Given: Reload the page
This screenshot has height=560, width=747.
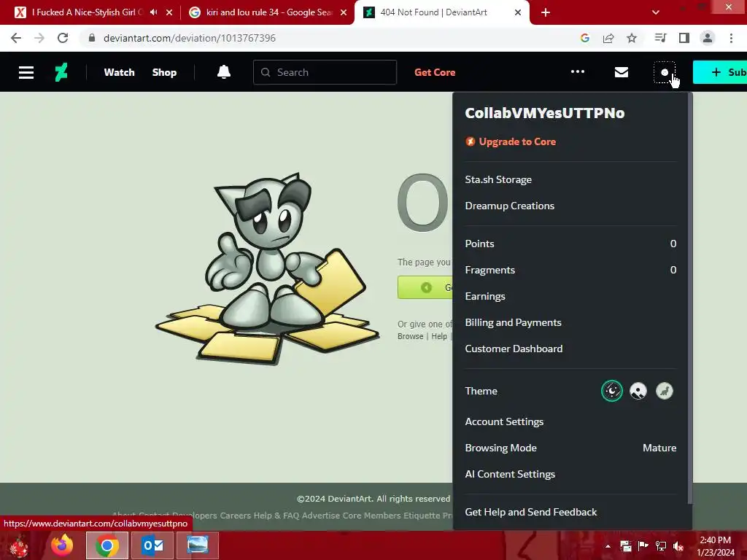Looking at the screenshot, I should pyautogui.click(x=63, y=38).
